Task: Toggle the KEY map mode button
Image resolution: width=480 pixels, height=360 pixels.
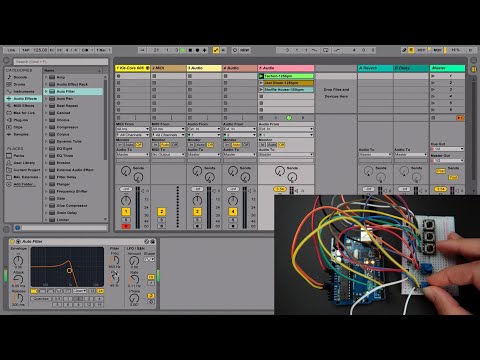Action: pos(421,50)
